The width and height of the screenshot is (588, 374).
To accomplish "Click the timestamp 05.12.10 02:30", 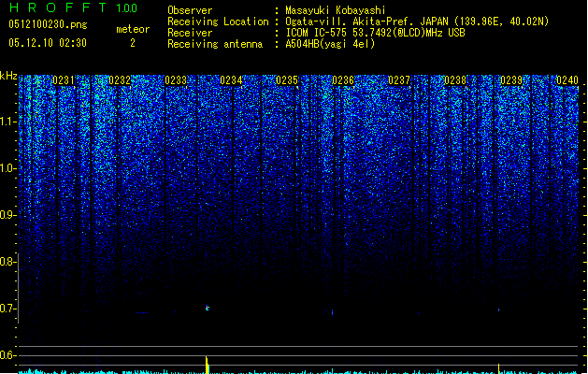I will 48,43.
